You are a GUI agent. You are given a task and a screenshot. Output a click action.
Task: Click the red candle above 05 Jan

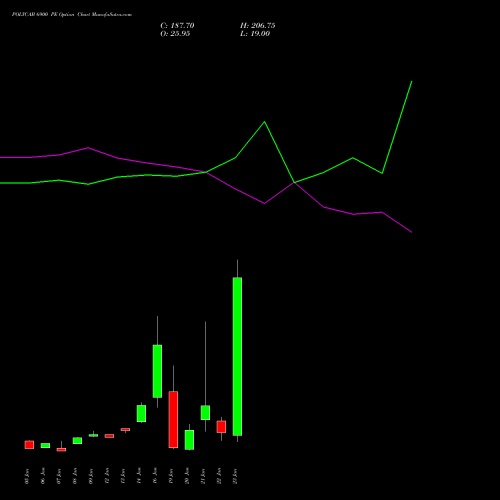coord(29,445)
